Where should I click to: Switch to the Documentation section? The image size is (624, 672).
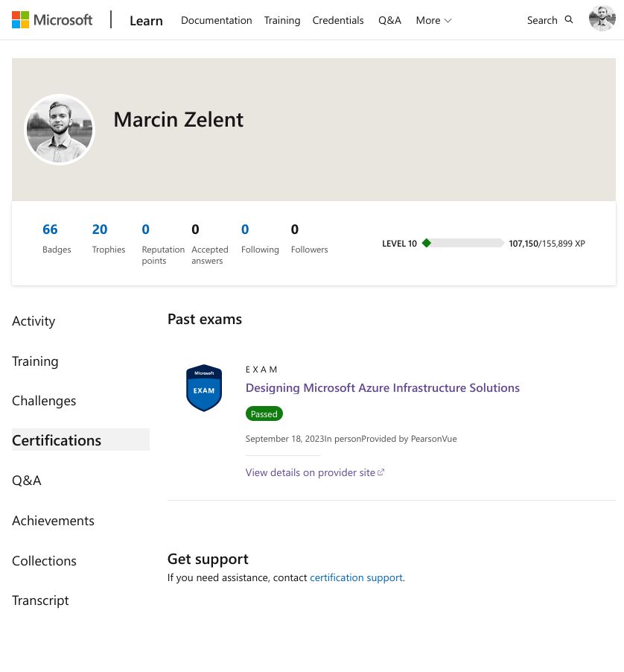click(216, 20)
